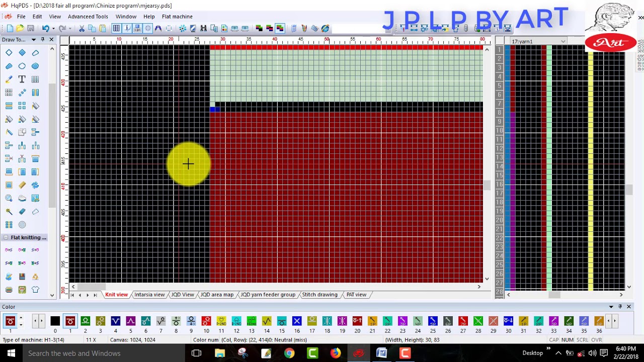Open the Redo history dropdown arrow

69,28
